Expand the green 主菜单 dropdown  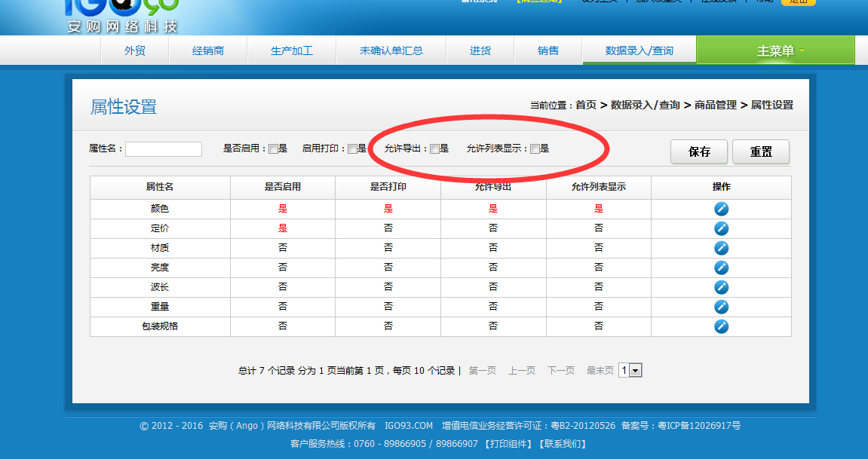tap(775, 50)
